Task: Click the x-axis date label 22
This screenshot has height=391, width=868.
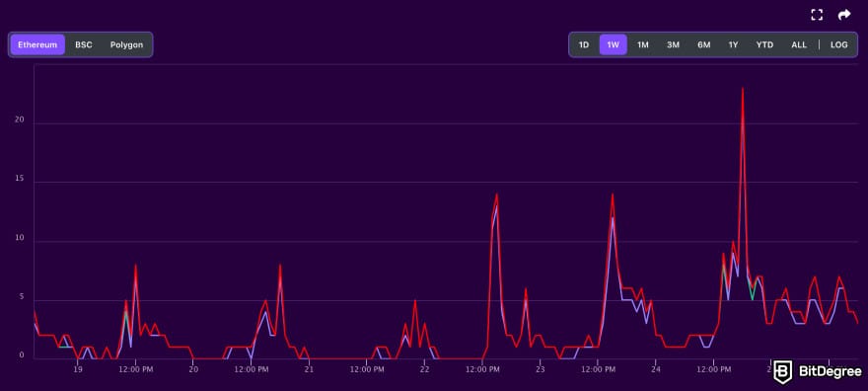Action: coord(424,368)
